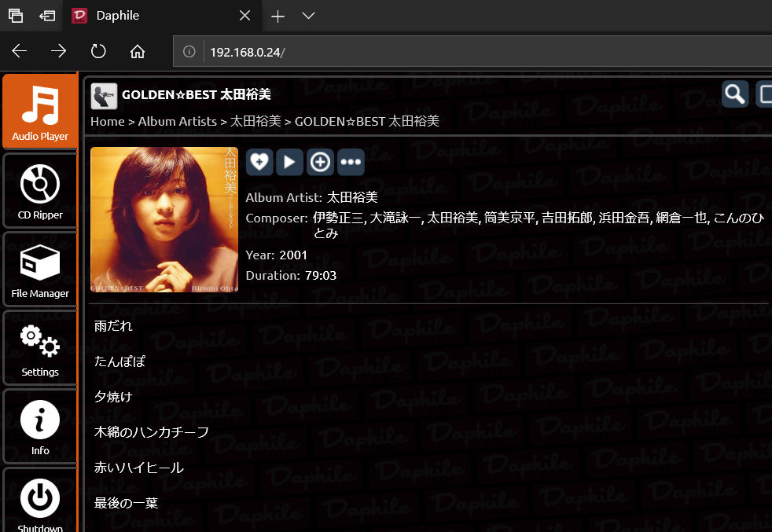The image size is (772, 532).
Task: Select the 太田裕美 artist breadcrumb link
Action: click(x=255, y=121)
